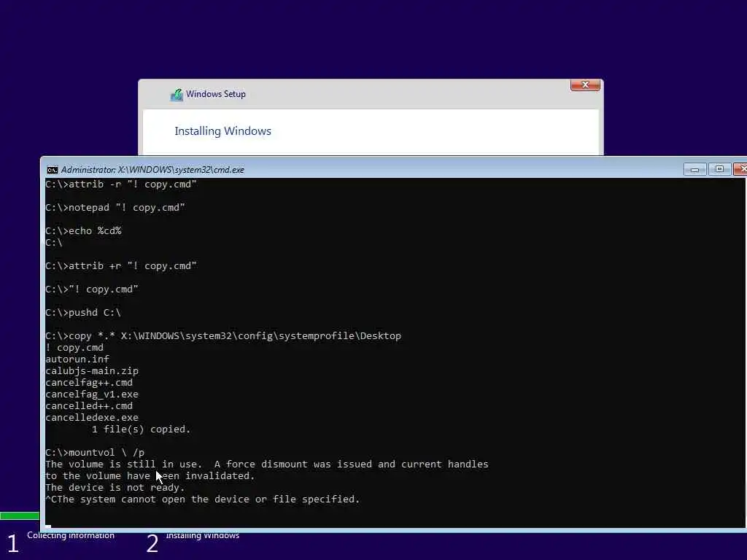This screenshot has width=747, height=560.
Task: Click the cmd.exe icon in title bar
Action: click(53, 170)
